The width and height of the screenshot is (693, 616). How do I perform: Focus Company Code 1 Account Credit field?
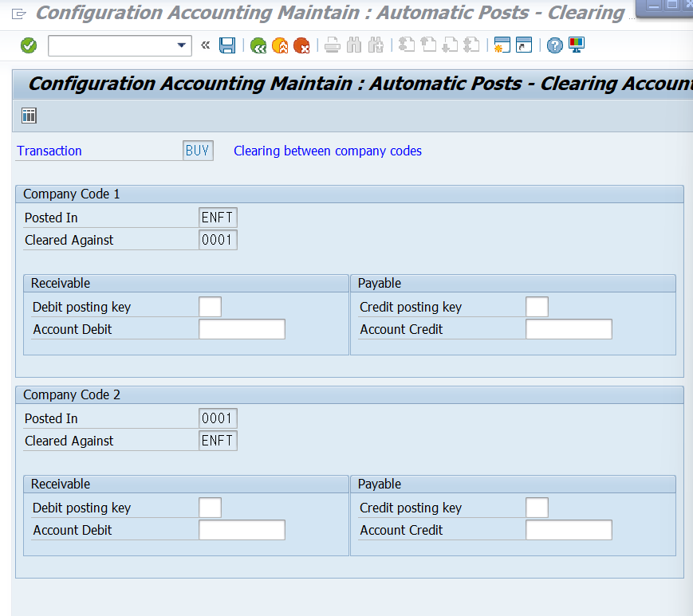[569, 329]
